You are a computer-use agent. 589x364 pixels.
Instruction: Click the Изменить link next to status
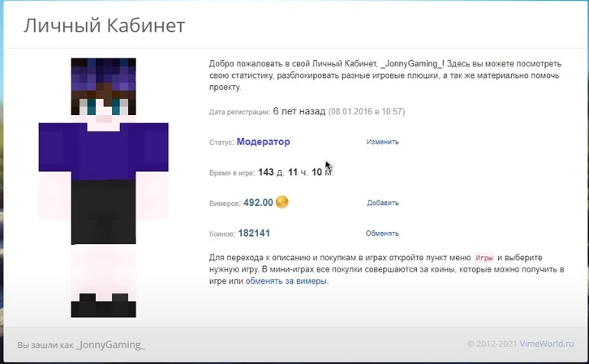click(x=382, y=142)
